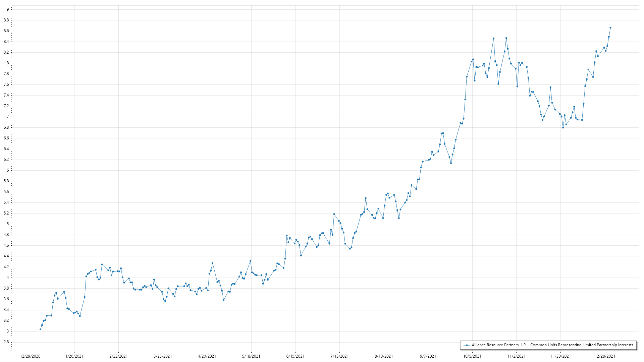Click the 12/29/2020 x-axis label

pos(30,356)
